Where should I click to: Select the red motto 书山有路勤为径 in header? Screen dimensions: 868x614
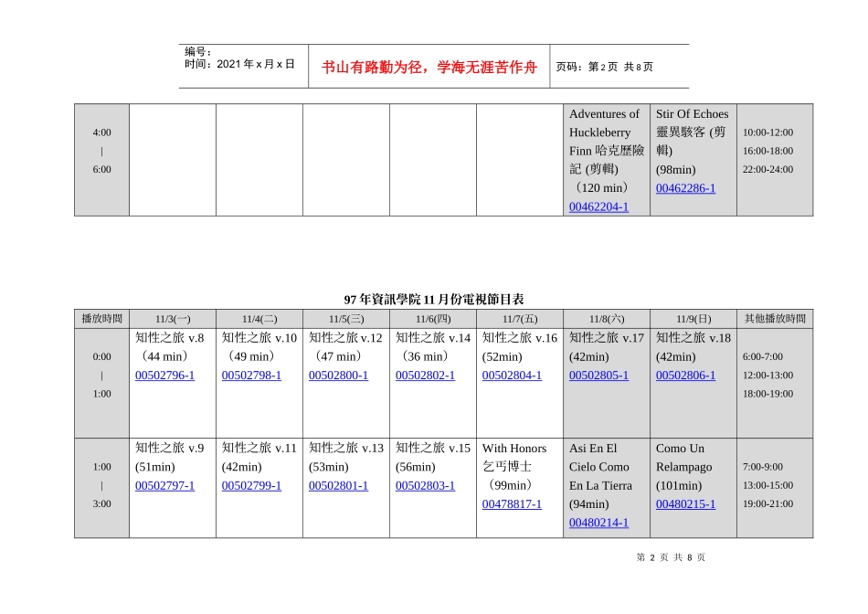429,68
